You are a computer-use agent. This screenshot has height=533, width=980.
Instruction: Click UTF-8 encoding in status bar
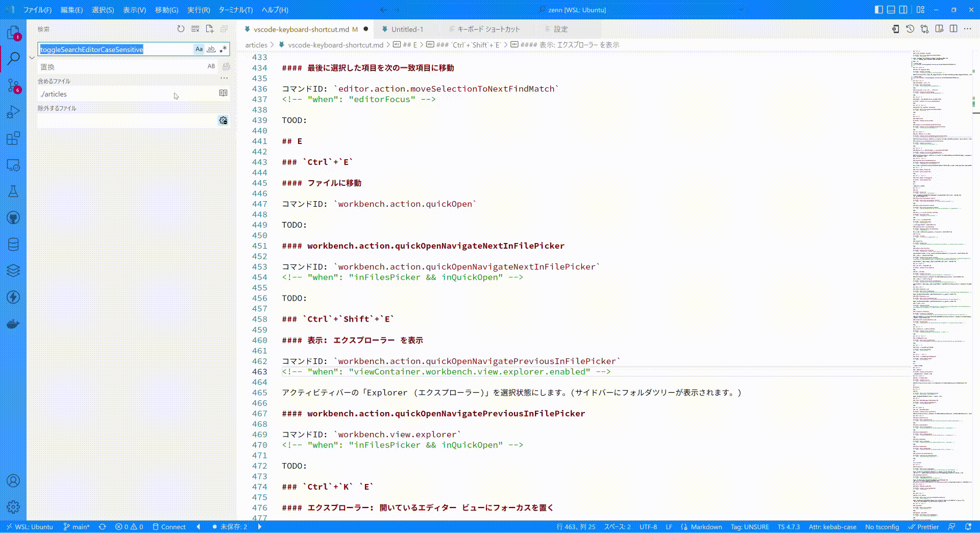648,527
